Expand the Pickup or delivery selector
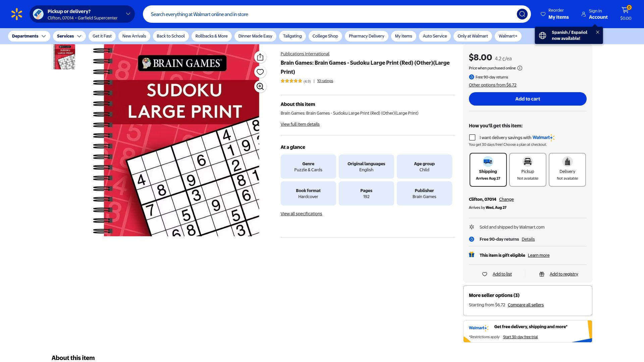The width and height of the screenshot is (644, 362). click(x=82, y=14)
